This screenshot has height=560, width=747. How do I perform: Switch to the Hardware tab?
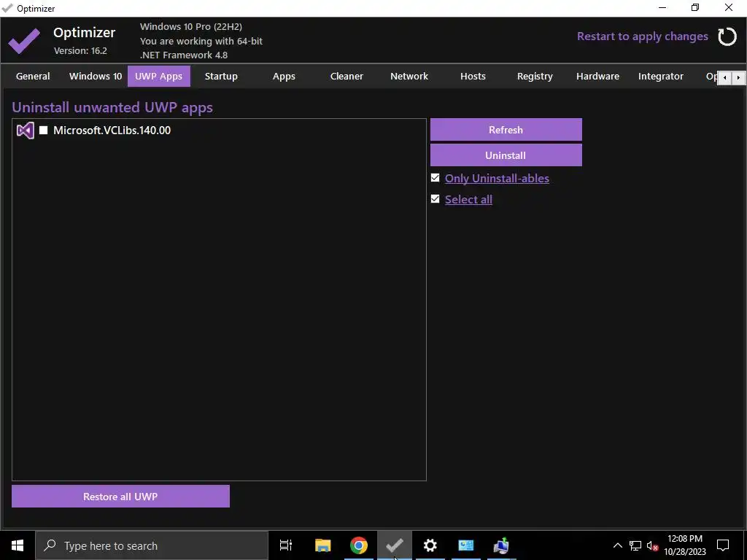point(598,76)
